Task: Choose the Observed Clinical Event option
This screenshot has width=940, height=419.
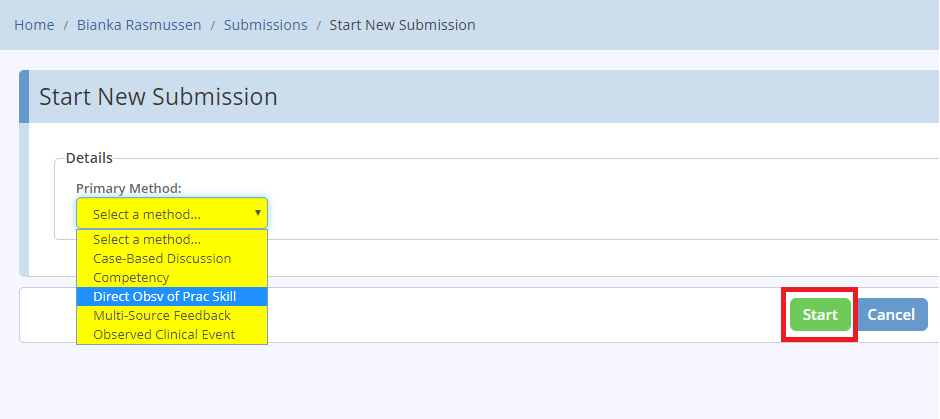Action: tap(172, 334)
